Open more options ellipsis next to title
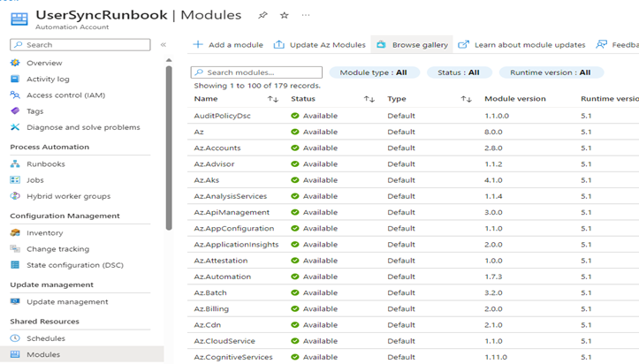The image size is (639, 364). tap(306, 16)
